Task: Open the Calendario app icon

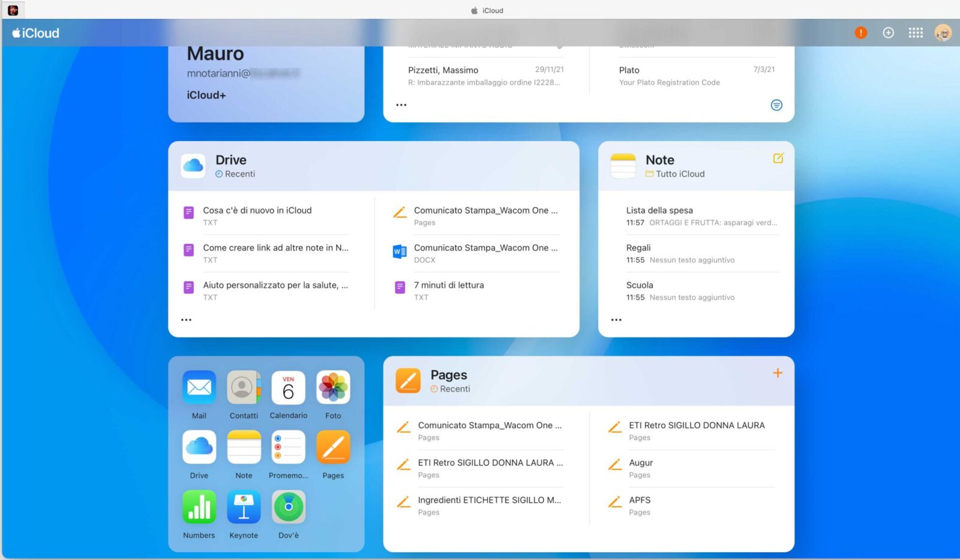Action: click(x=289, y=387)
